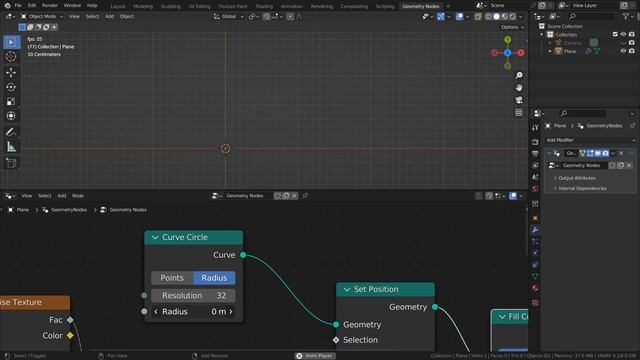Collapse the Set Position node
This screenshot has width=640, height=360.
pyautogui.click(x=347, y=289)
